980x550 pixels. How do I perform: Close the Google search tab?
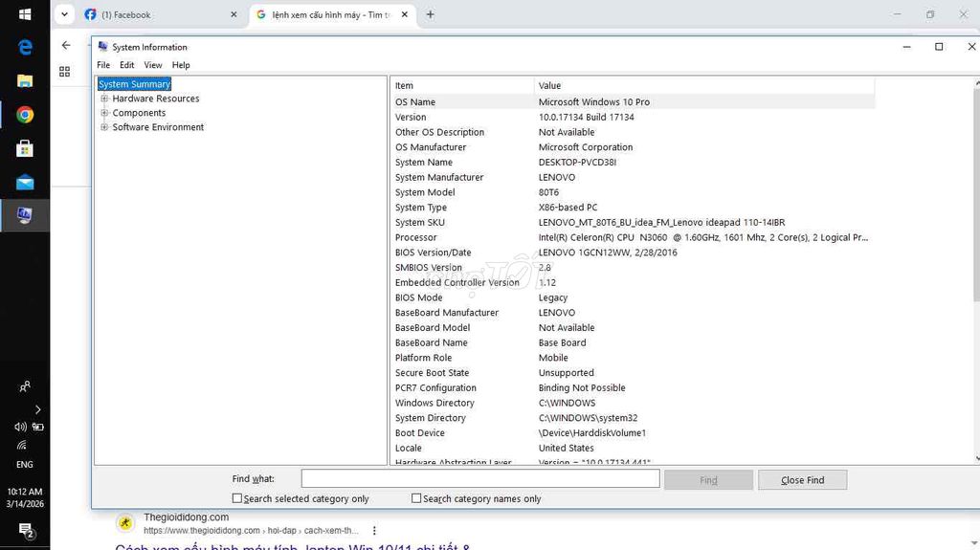coord(405,14)
